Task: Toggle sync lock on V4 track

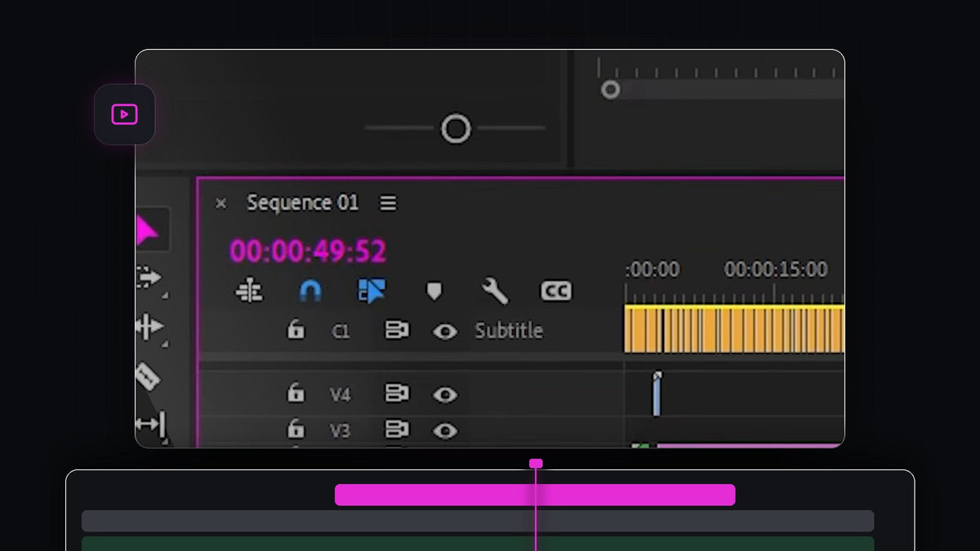Action: (x=396, y=394)
